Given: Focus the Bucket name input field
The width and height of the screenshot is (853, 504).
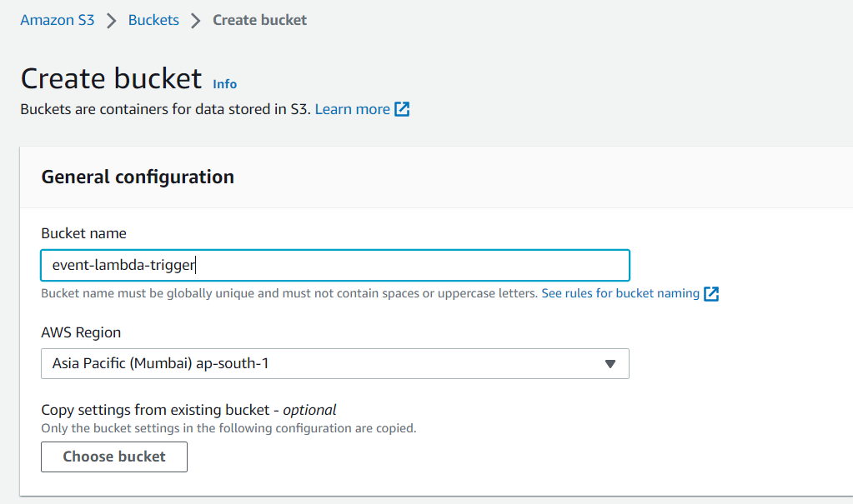Looking at the screenshot, I should point(335,265).
